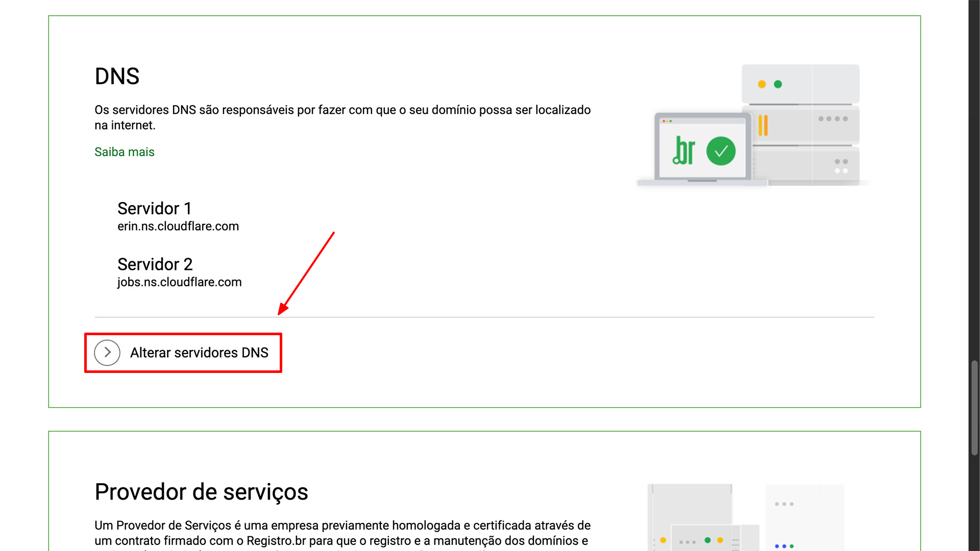Viewport: 980px width, 551px height.
Task: Click the chevron circle icon beside Alterar servidores DNS
Action: 107,353
